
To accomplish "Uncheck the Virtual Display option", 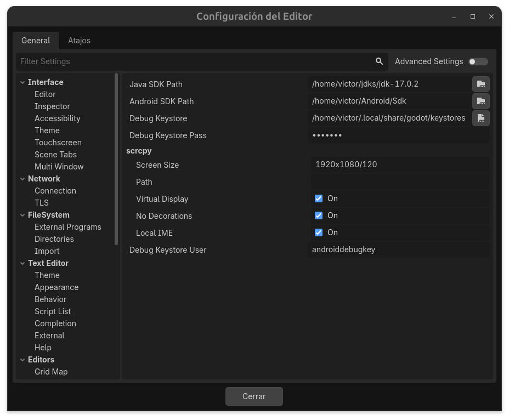I will click(x=318, y=198).
